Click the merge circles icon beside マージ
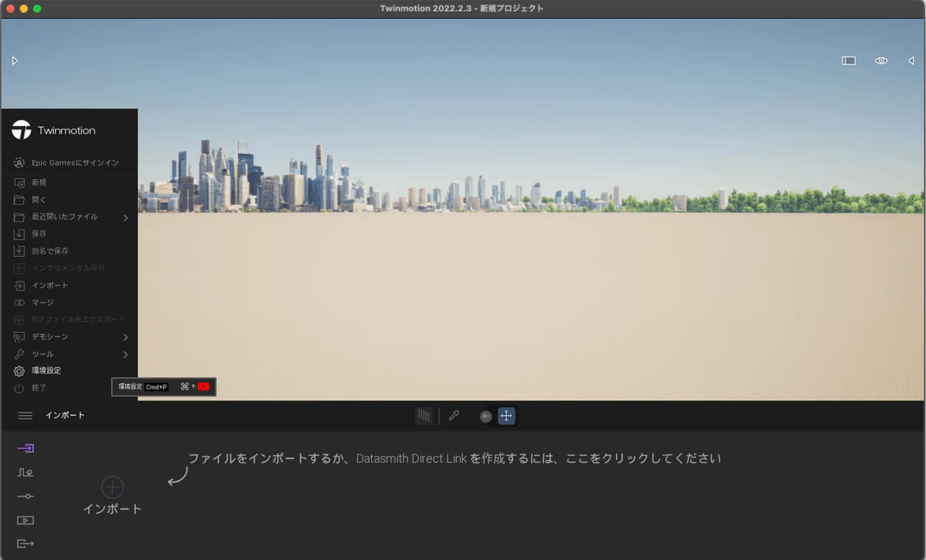This screenshot has height=560, width=926. pyautogui.click(x=19, y=302)
